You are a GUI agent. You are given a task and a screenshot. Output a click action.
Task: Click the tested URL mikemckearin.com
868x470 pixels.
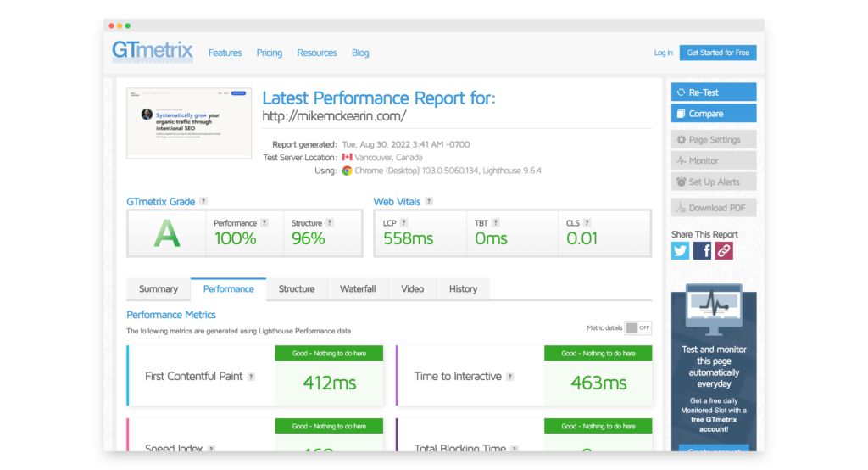[334, 116]
